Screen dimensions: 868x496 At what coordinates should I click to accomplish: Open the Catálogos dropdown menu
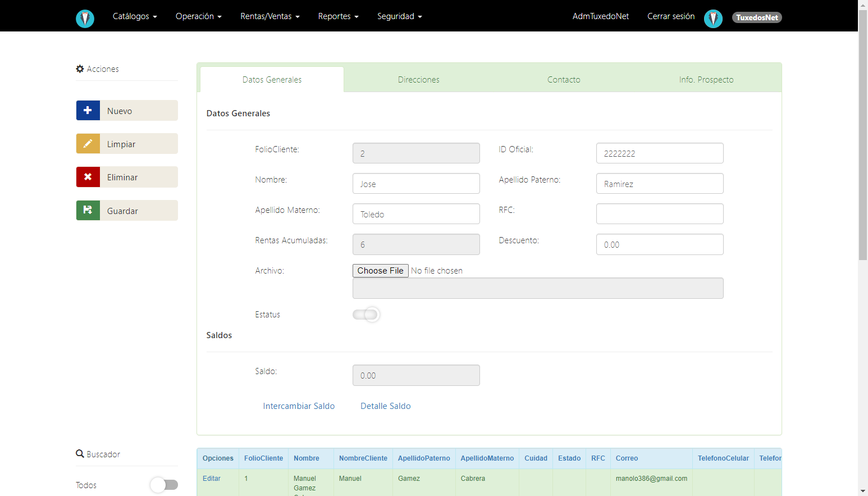(x=135, y=16)
